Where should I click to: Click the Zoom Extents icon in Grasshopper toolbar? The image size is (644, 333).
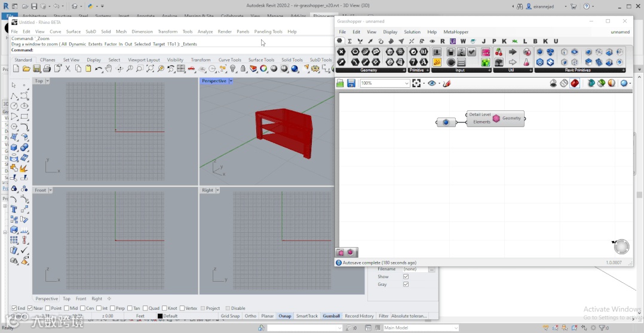(x=416, y=84)
